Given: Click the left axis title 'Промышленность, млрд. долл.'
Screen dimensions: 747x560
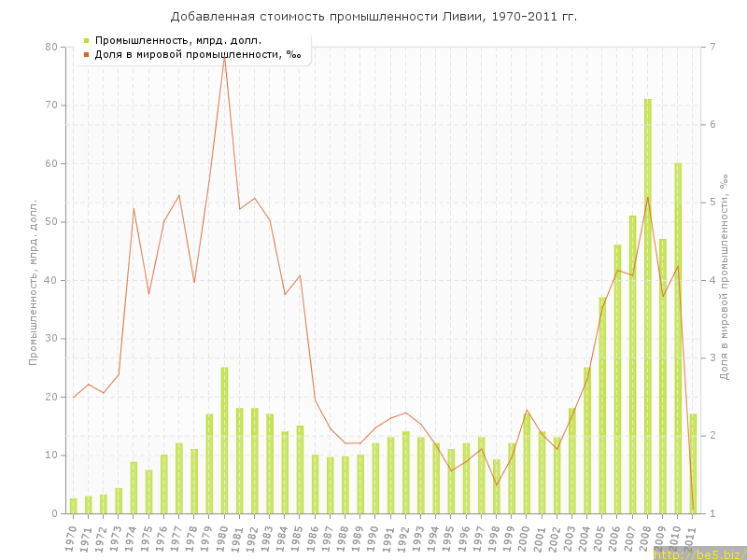Looking at the screenshot, I should coord(34,280).
